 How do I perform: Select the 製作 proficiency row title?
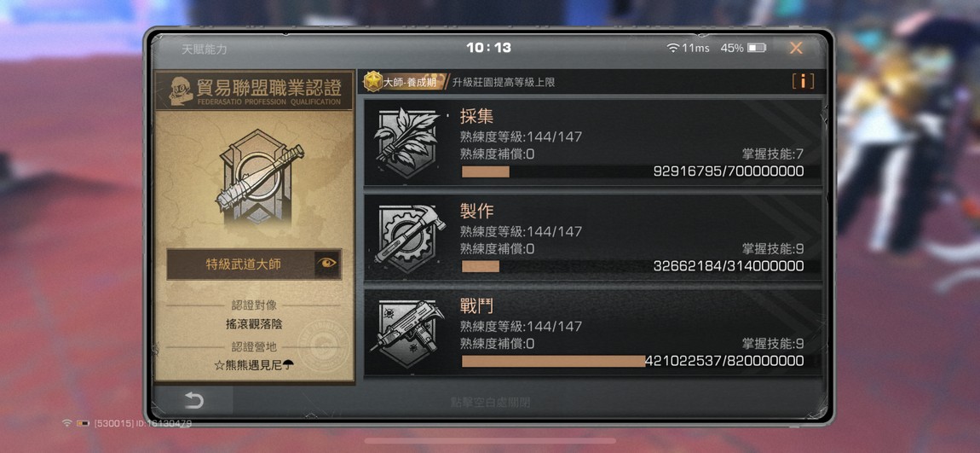coord(477,211)
